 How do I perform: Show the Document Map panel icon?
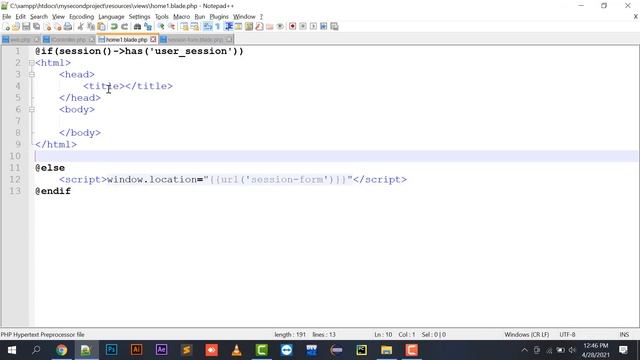tap(249, 27)
